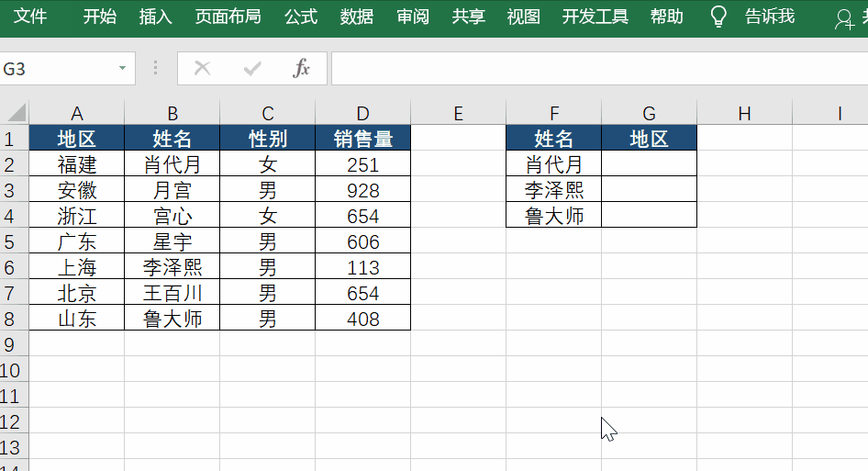Select column A header
868x471 pixels.
click(x=77, y=113)
